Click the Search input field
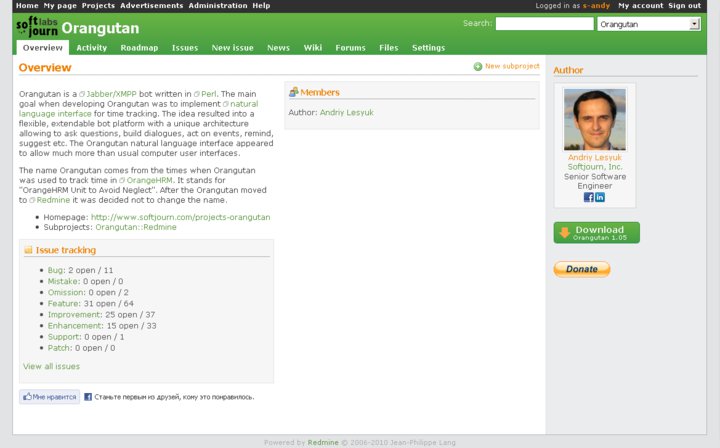 [x=545, y=24]
